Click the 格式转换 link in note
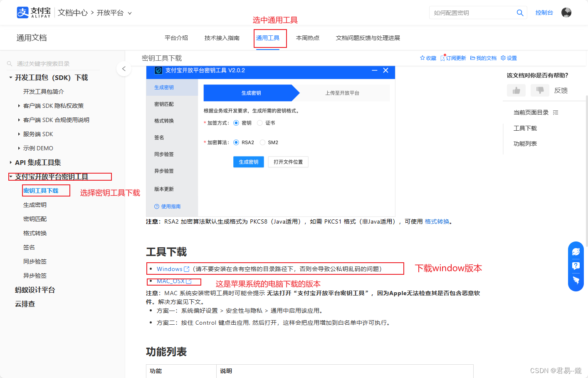The width and height of the screenshot is (588, 378). coord(437,221)
